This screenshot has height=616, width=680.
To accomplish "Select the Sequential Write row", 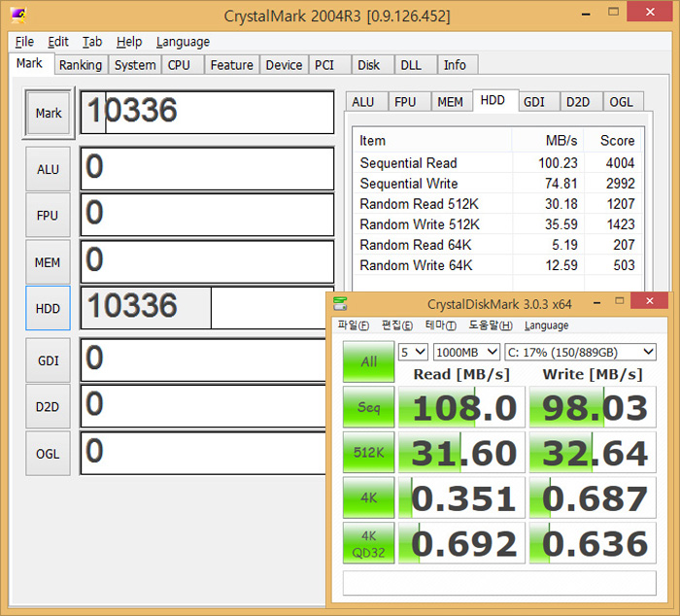I will (497, 183).
